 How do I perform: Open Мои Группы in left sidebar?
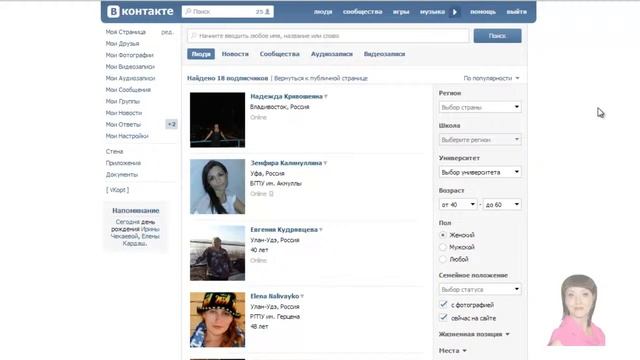pyautogui.click(x=122, y=101)
